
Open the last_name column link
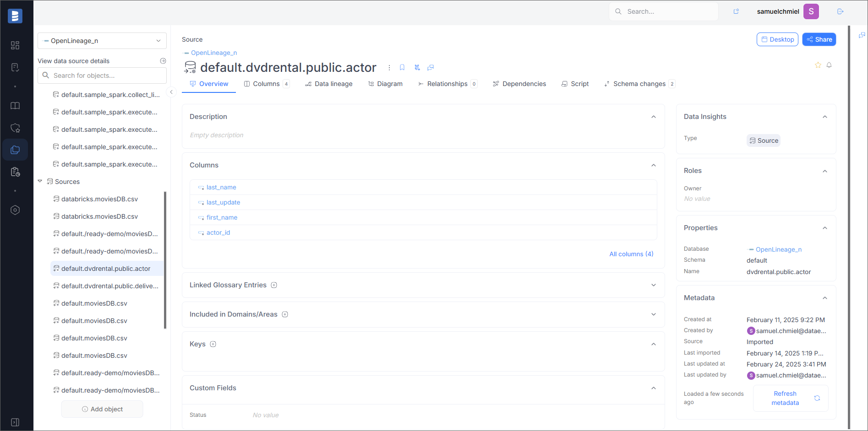coord(221,187)
